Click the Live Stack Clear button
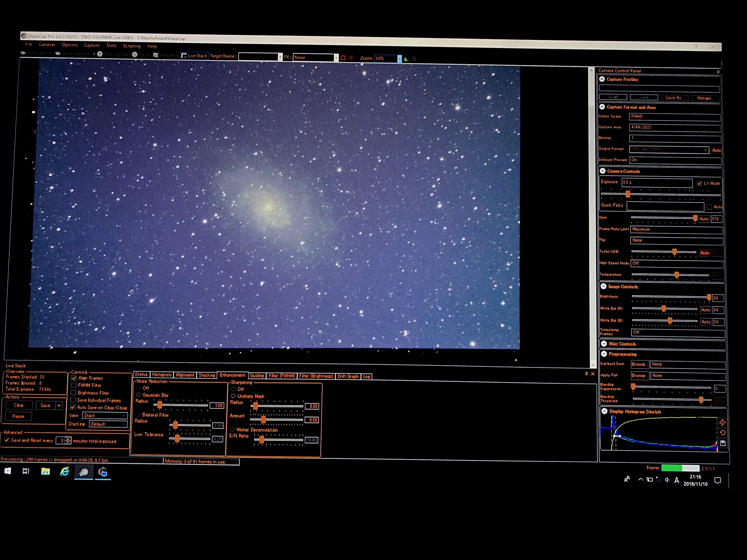 click(19, 405)
